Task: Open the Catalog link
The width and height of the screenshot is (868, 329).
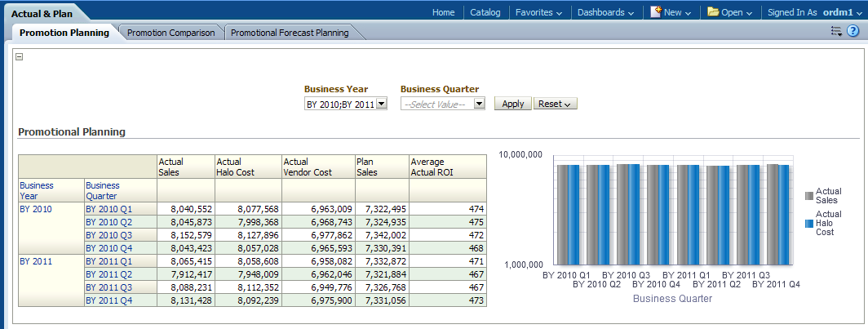Action: click(485, 12)
